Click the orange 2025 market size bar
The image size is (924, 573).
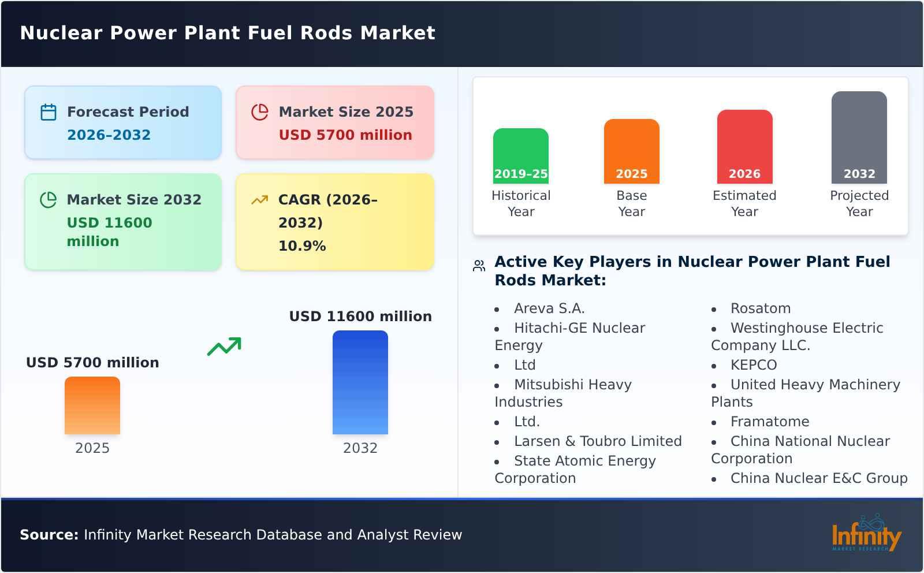(92, 405)
